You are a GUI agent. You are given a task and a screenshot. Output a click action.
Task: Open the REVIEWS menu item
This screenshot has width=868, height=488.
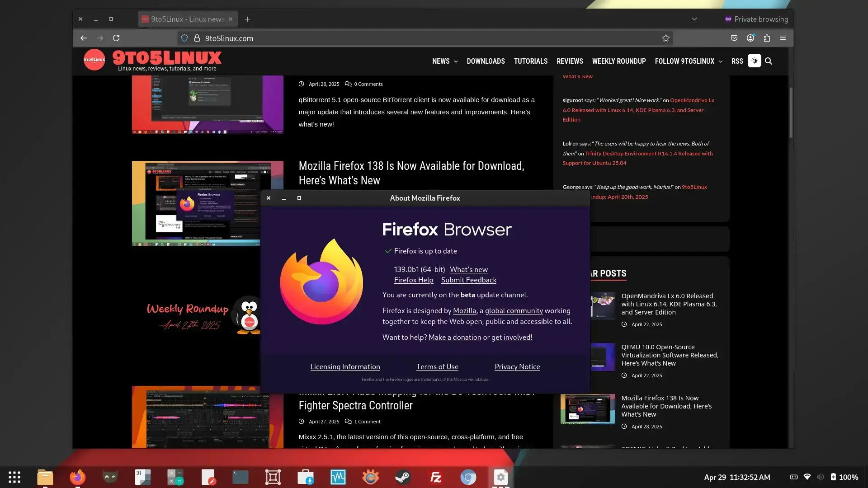click(570, 61)
